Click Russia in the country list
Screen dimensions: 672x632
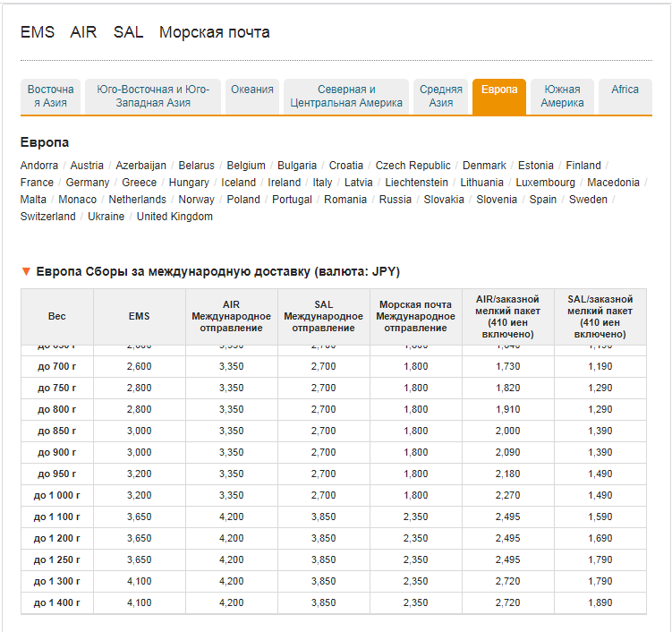pyautogui.click(x=396, y=200)
